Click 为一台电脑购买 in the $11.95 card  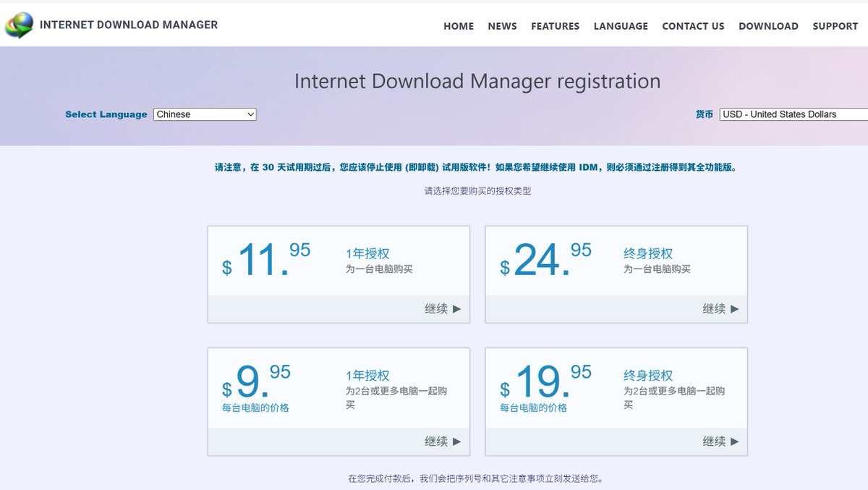click(x=379, y=269)
